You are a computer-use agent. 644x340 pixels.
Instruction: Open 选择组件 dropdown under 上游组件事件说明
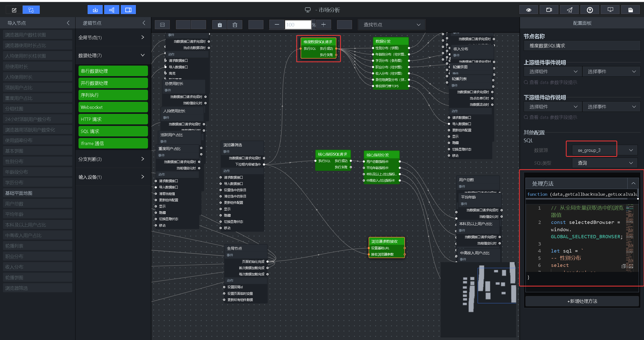point(553,72)
